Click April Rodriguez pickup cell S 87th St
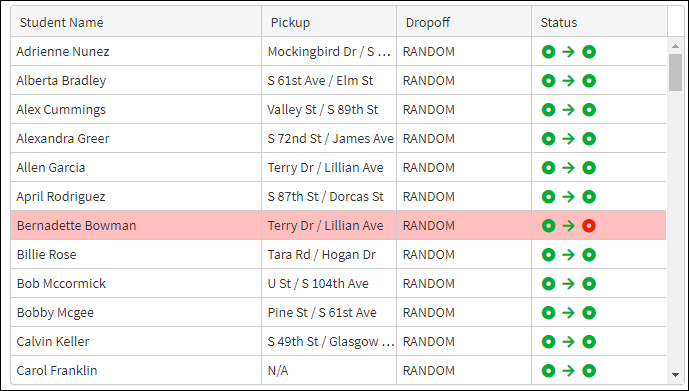Viewport: 689px width, 391px height. click(x=329, y=196)
